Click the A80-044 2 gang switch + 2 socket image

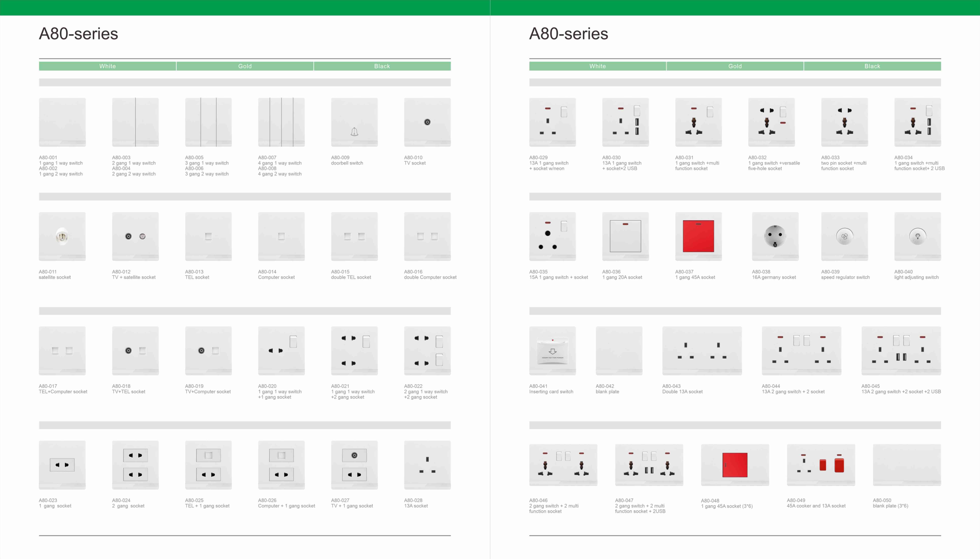pos(802,351)
